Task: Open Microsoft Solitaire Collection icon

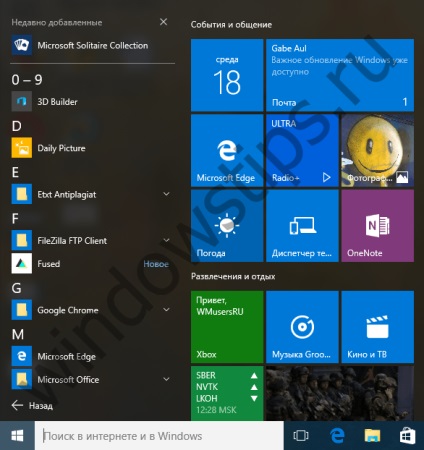Action: point(22,45)
